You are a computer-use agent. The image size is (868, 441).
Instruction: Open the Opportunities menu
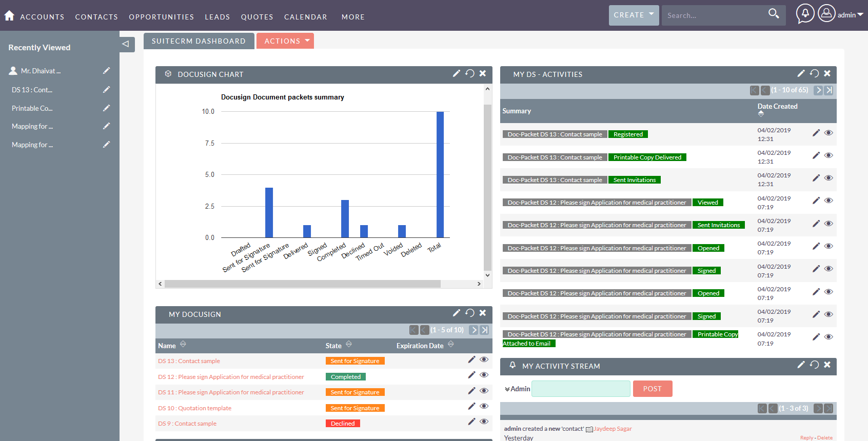[x=162, y=17]
